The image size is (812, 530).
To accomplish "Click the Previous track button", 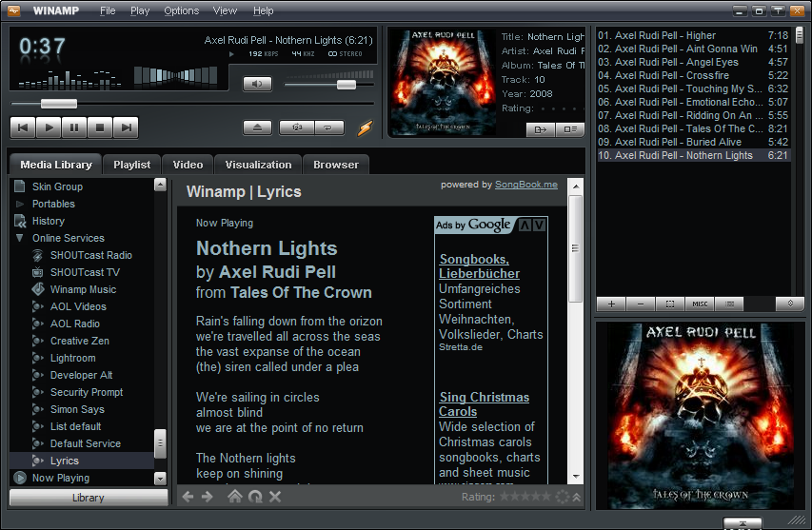I will 23,128.
